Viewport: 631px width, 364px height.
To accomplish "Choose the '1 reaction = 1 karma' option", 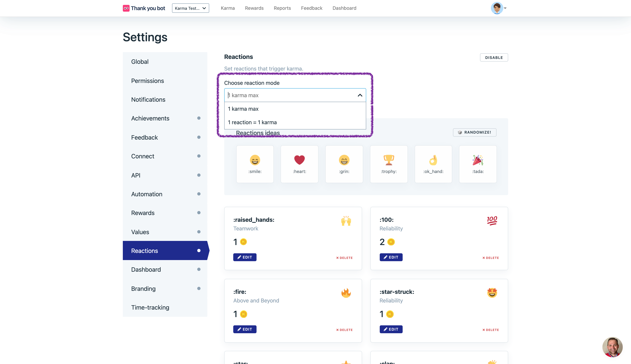I will click(x=252, y=122).
